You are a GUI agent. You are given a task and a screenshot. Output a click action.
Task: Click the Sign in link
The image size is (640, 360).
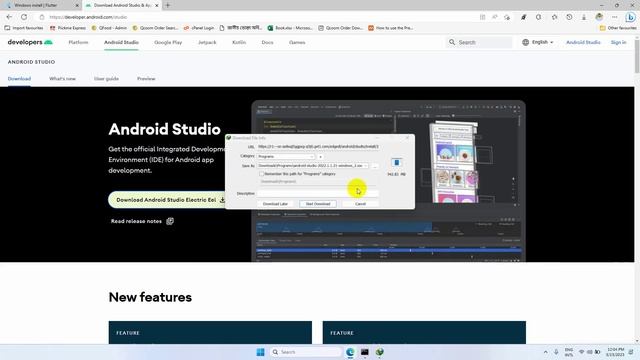618,42
